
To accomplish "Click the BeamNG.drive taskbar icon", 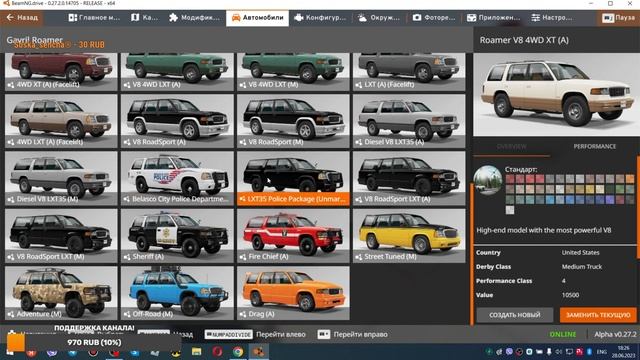I will [x=259, y=351].
